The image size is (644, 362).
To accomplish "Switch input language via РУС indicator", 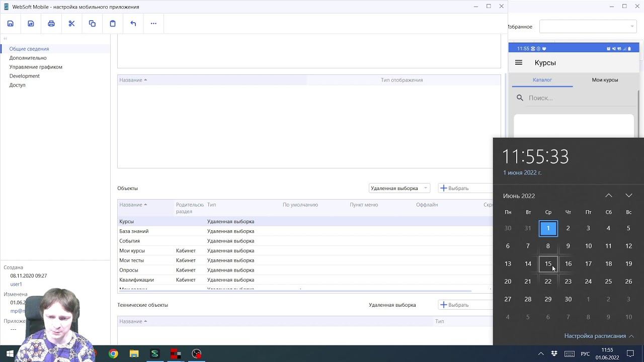I will pyautogui.click(x=585, y=354).
